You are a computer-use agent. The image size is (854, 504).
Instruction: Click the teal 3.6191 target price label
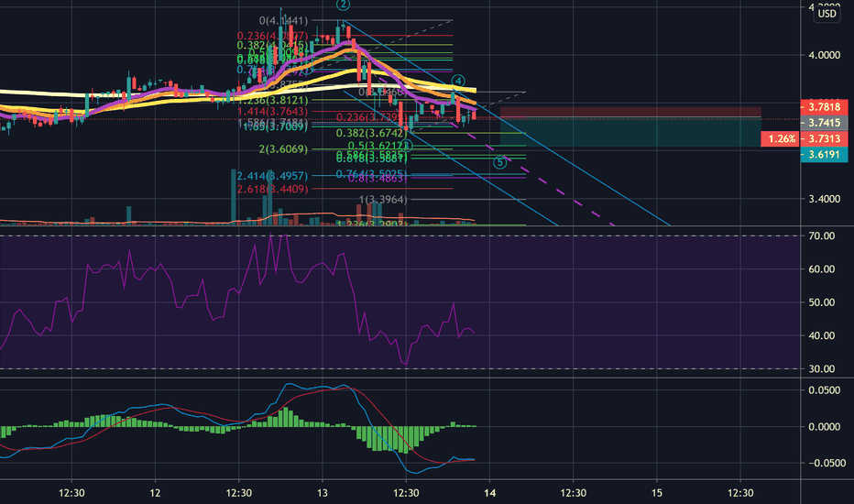pos(824,154)
